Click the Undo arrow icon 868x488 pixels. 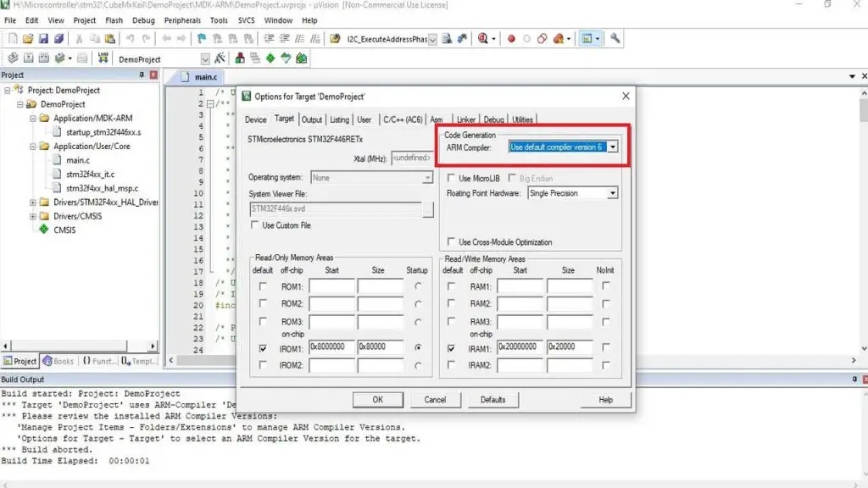pos(130,39)
